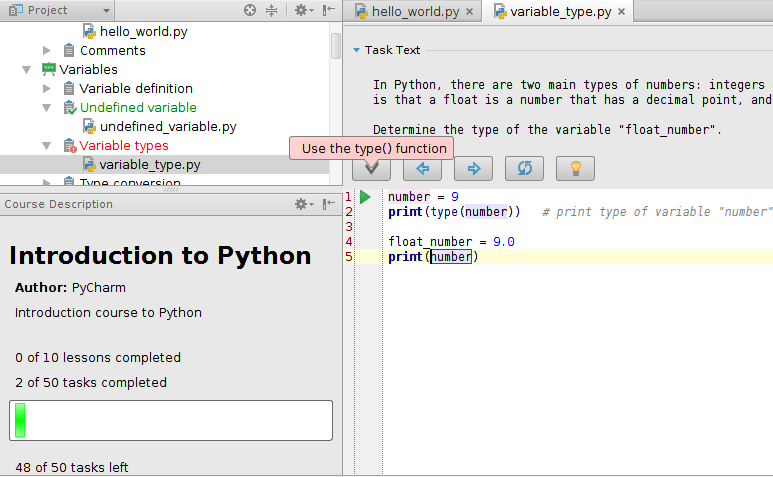This screenshot has width=773, height=477.
Task: Click the value 9.0 on line 4
Action: click(x=504, y=241)
